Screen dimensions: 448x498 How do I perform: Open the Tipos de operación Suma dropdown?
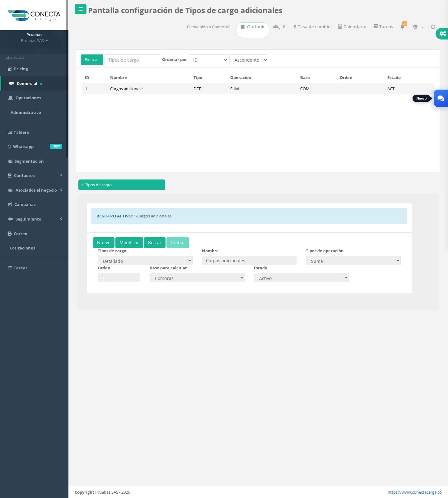tap(353, 260)
